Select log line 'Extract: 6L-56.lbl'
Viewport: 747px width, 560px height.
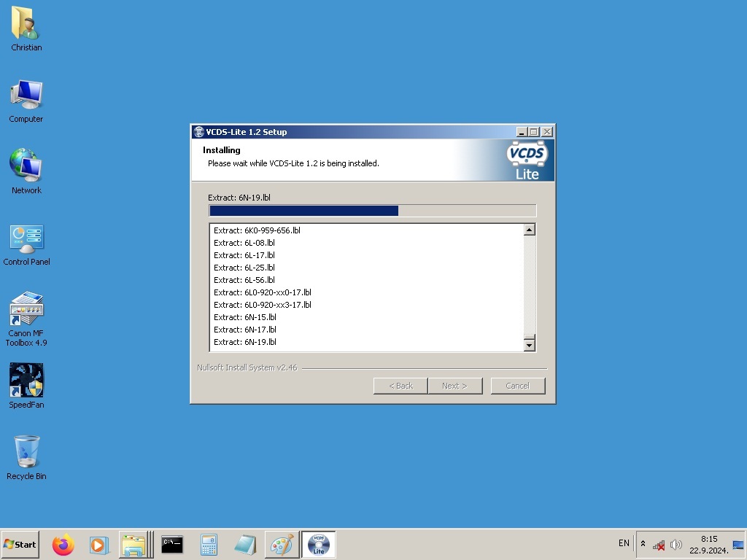tap(244, 280)
